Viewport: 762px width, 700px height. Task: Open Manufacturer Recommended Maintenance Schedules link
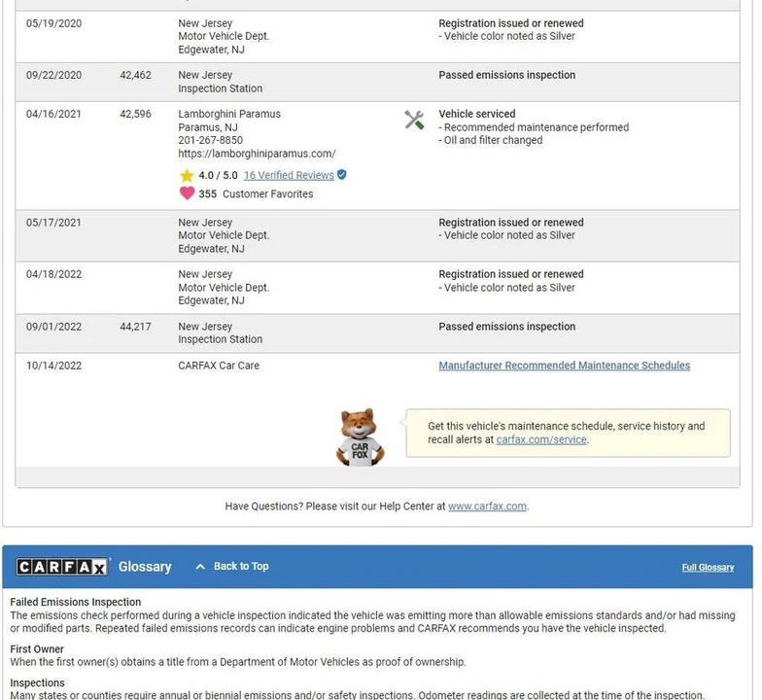point(564,366)
